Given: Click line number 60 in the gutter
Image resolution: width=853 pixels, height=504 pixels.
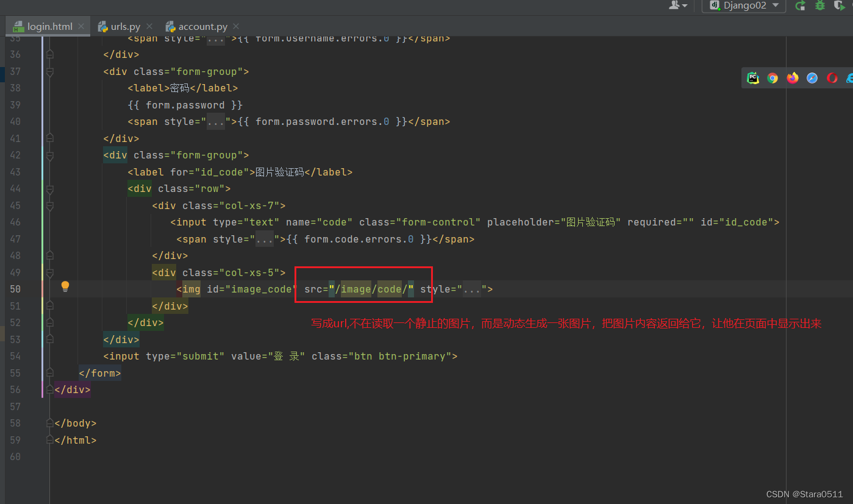Looking at the screenshot, I should click(x=15, y=457).
